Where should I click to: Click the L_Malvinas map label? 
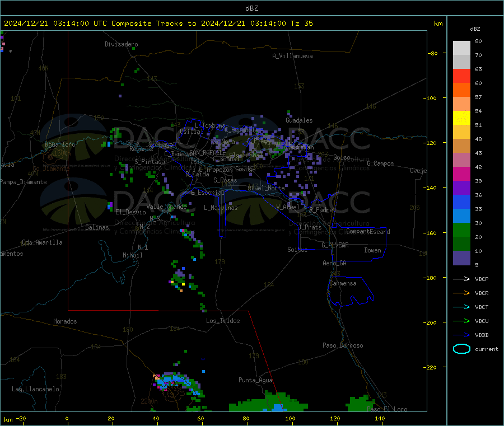[x=221, y=208]
